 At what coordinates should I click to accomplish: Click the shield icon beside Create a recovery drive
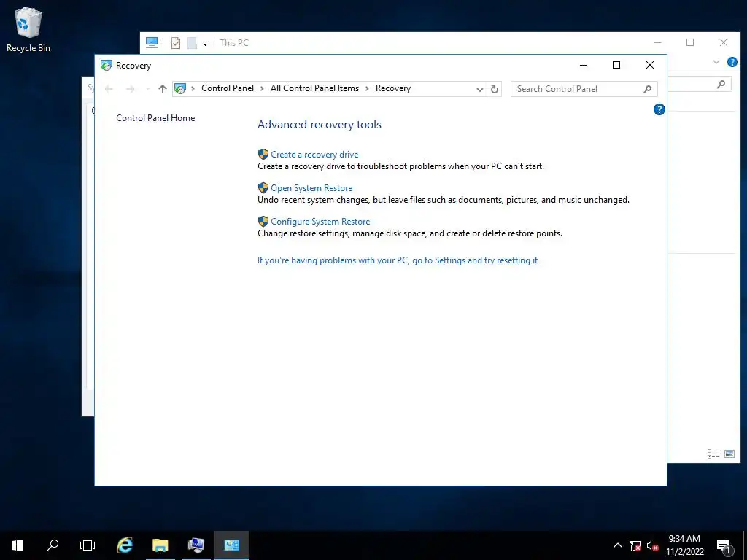[x=263, y=155]
